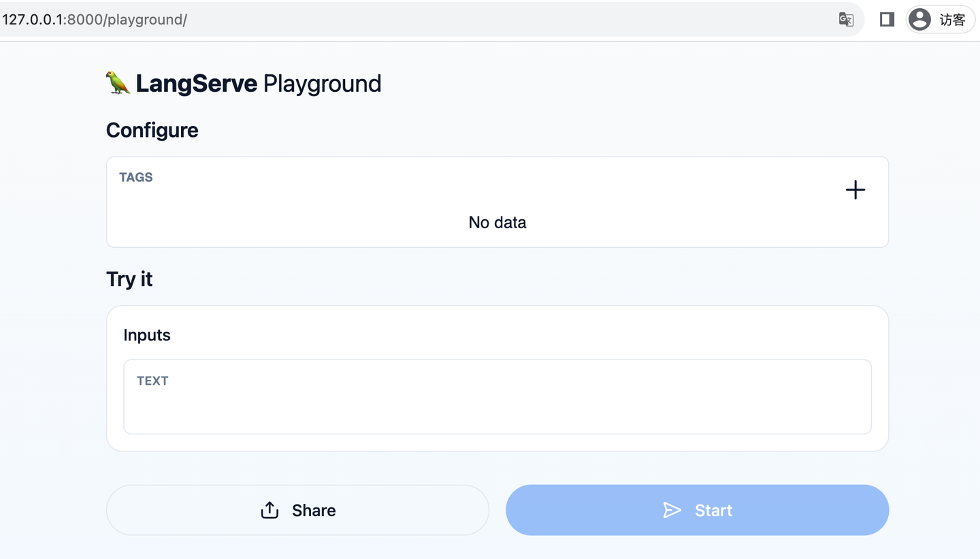
Task: Click the TEXT field label
Action: click(152, 381)
